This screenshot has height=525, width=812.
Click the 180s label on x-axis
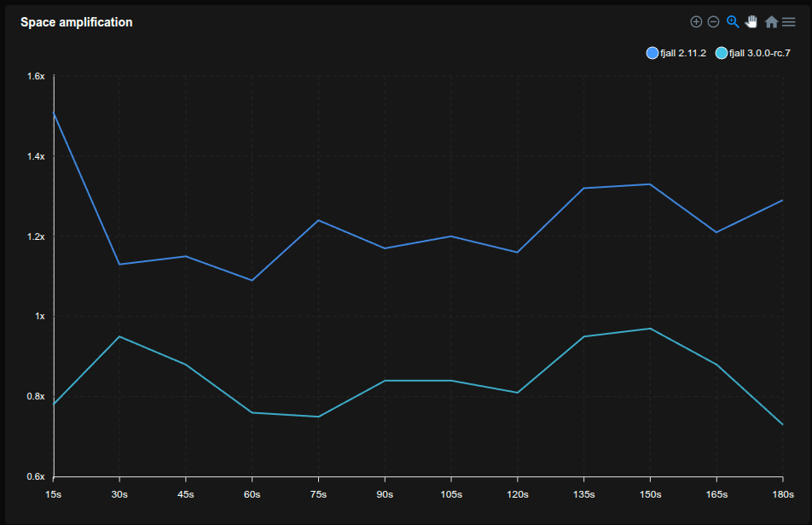click(782, 494)
